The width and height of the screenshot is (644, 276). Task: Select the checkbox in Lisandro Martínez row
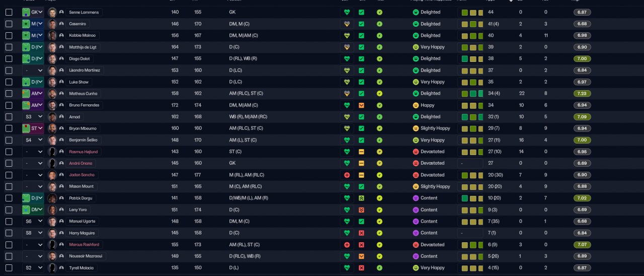tap(9, 71)
